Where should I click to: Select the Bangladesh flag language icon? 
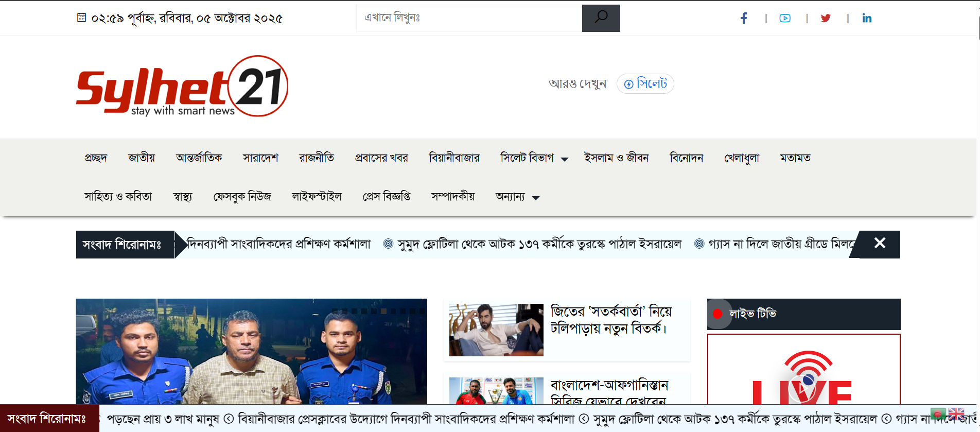click(938, 413)
